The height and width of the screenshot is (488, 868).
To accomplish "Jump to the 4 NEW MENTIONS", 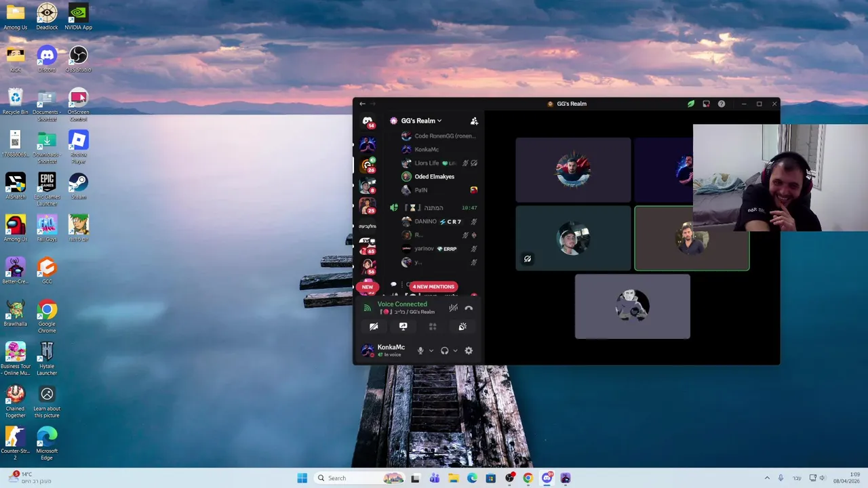I will [433, 287].
